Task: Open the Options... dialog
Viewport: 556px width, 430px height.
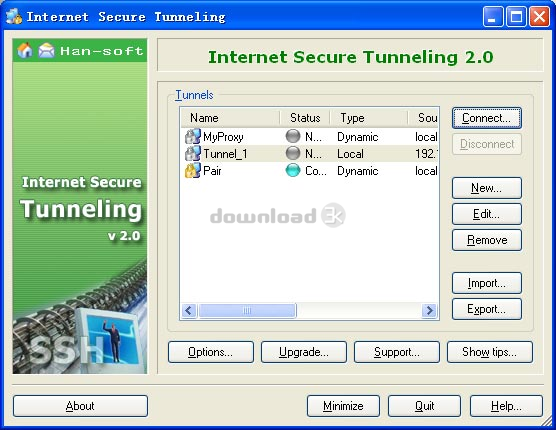Action: pos(211,352)
